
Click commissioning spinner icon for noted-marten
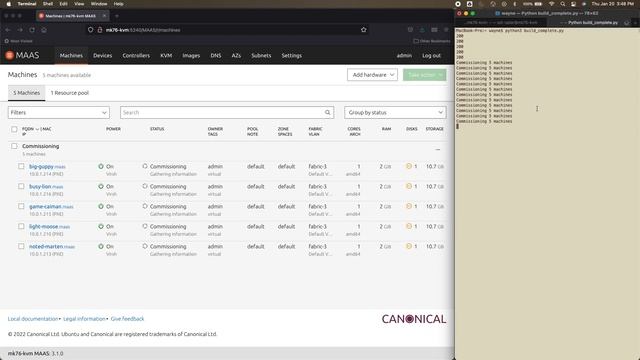point(145,247)
